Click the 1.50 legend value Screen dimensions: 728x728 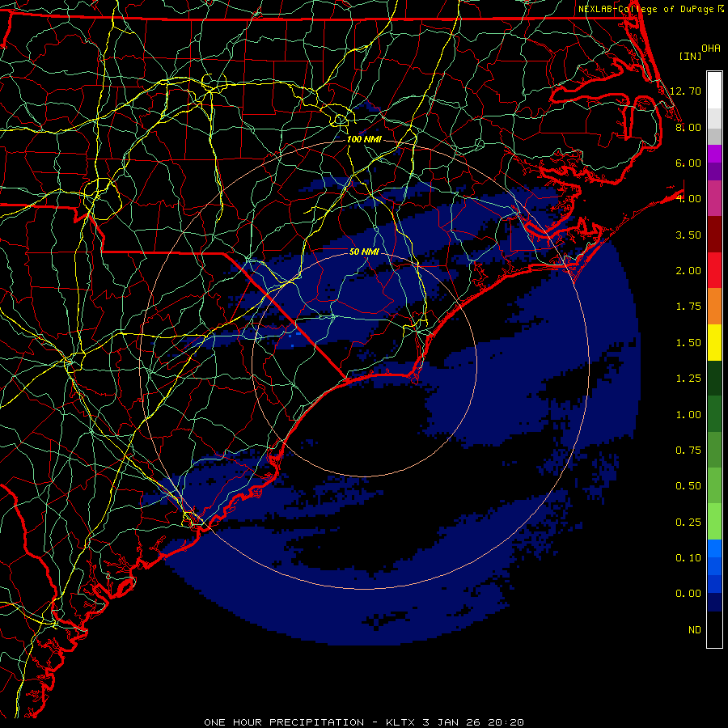[688, 343]
